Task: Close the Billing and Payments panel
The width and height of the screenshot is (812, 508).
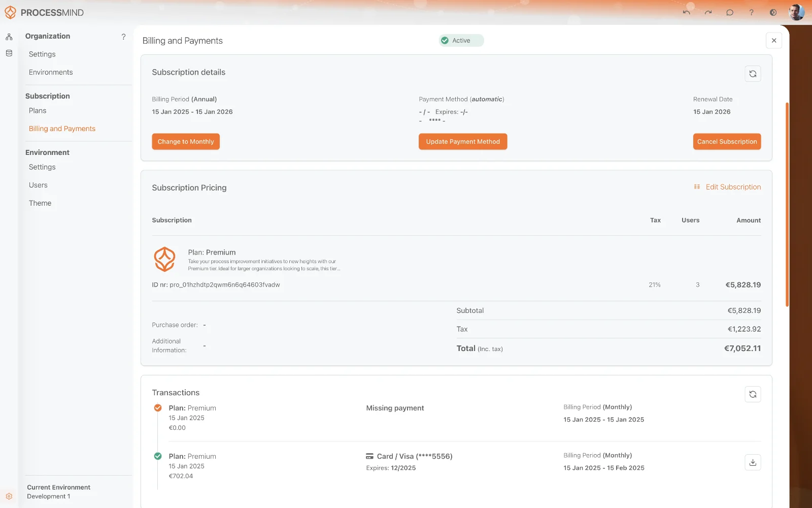Action: click(774, 41)
